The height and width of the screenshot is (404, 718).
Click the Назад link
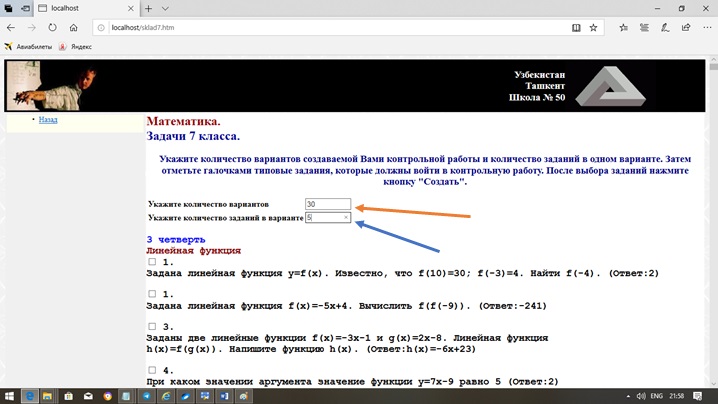(48, 120)
